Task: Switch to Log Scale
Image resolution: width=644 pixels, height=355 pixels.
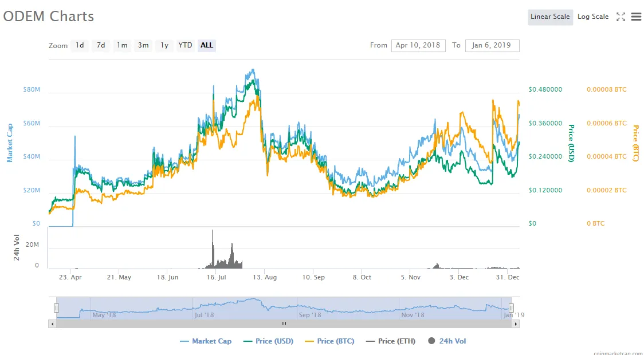Action: (593, 17)
